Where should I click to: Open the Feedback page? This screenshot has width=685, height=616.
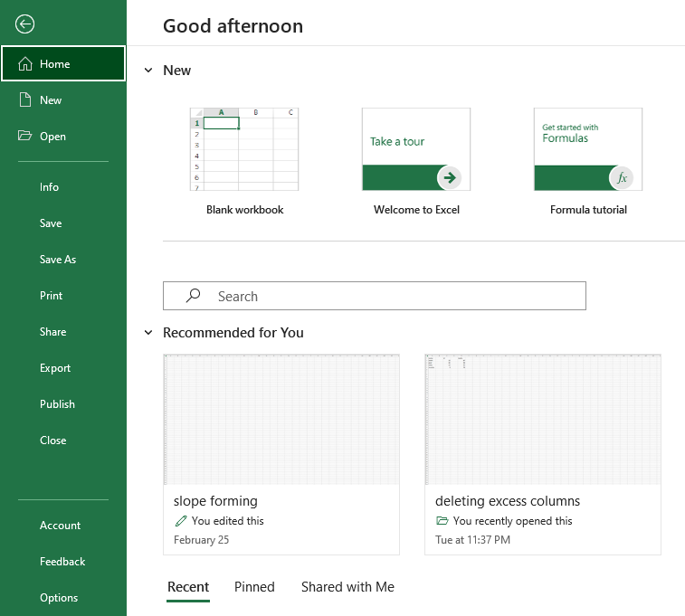tap(62, 562)
